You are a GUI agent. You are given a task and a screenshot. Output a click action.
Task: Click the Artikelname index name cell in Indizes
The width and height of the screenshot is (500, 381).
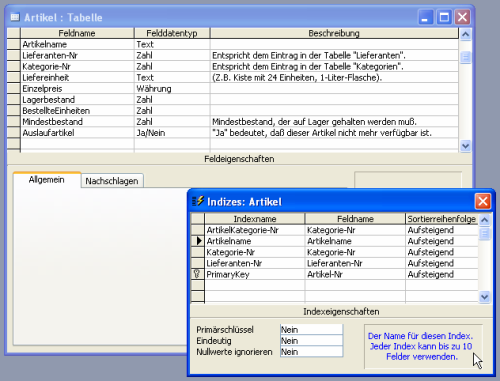click(255, 241)
